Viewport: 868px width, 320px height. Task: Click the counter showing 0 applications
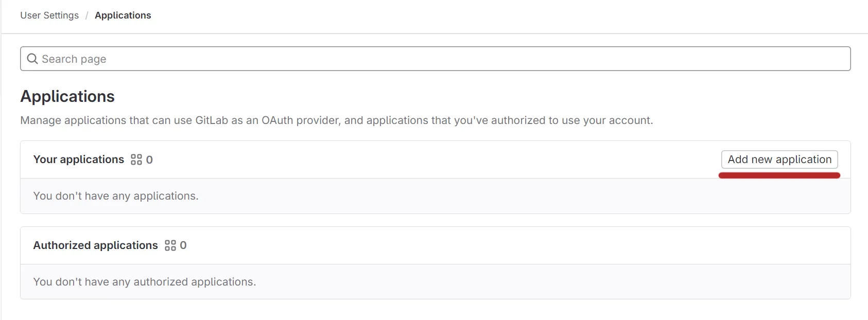pos(149,160)
